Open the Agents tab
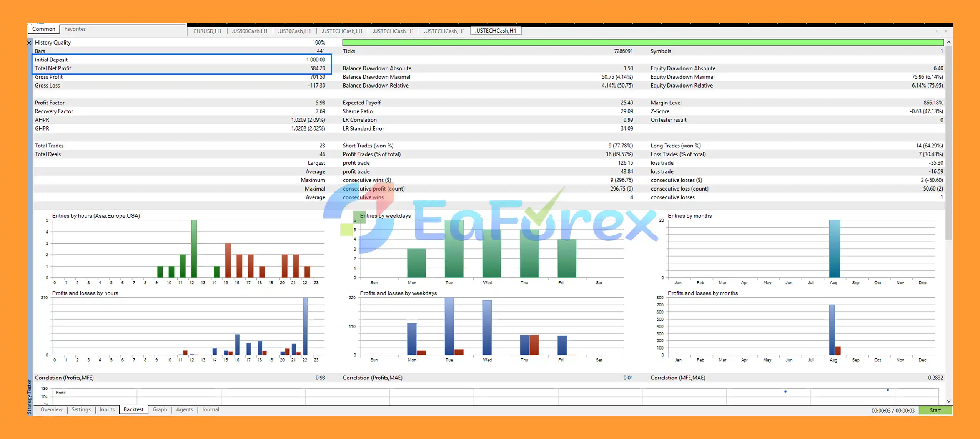 185,409
